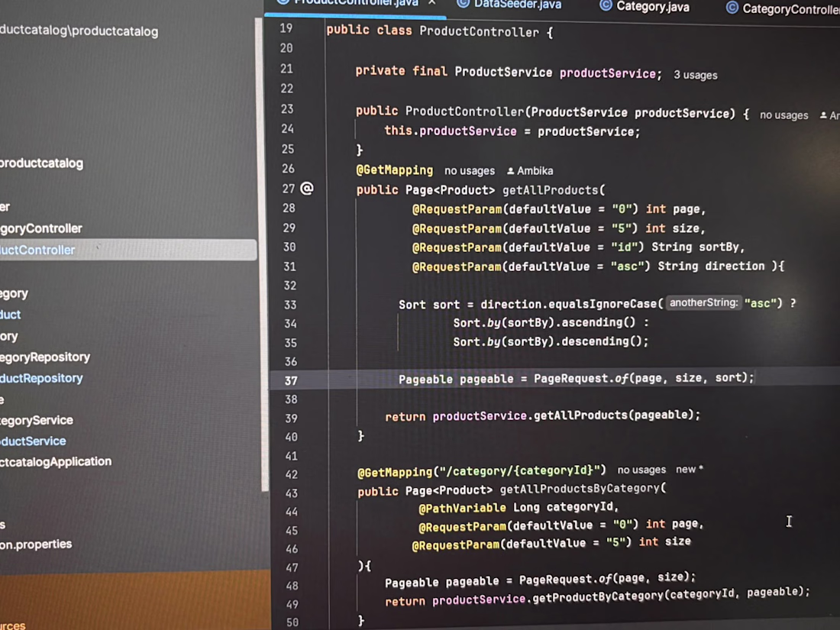Close the ProductController.java tab
This screenshot has height=630, width=840.
click(432, 3)
